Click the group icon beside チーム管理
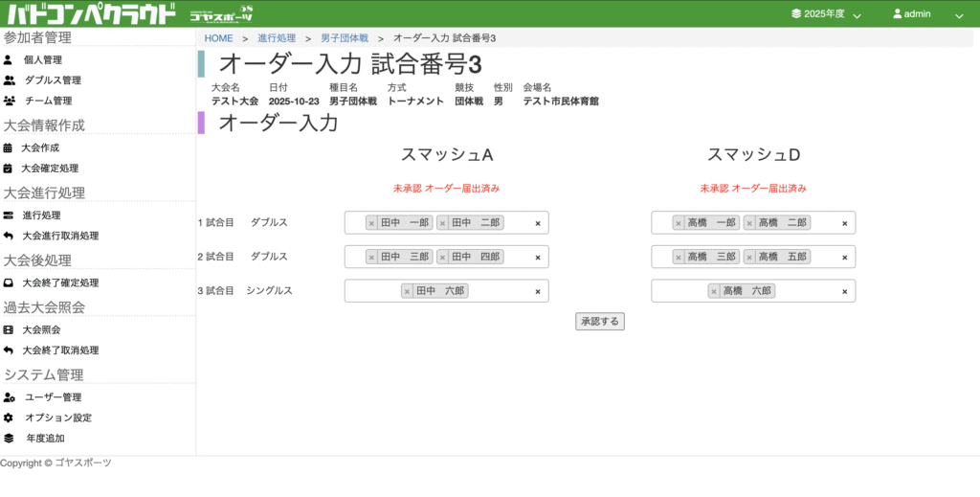This screenshot has width=980, height=497. click(x=10, y=101)
